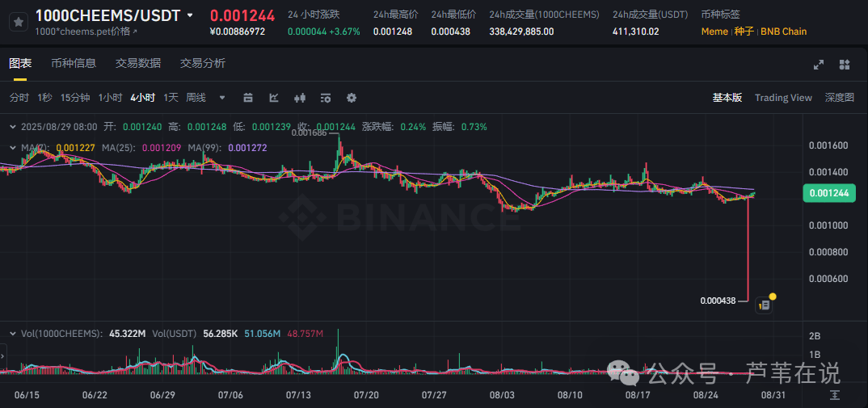This screenshot has height=408, width=868.
Task: Click the favorite star icon for 1000CHEEMS/USDT
Action: [19, 22]
